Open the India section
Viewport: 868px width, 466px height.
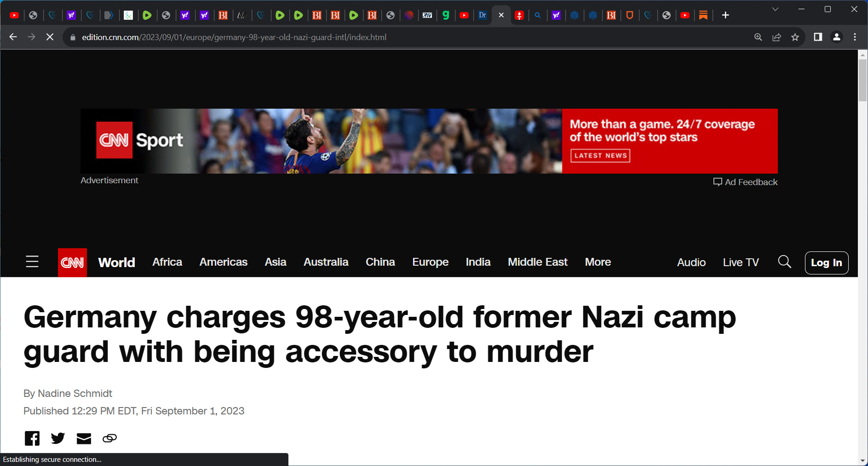coord(478,262)
